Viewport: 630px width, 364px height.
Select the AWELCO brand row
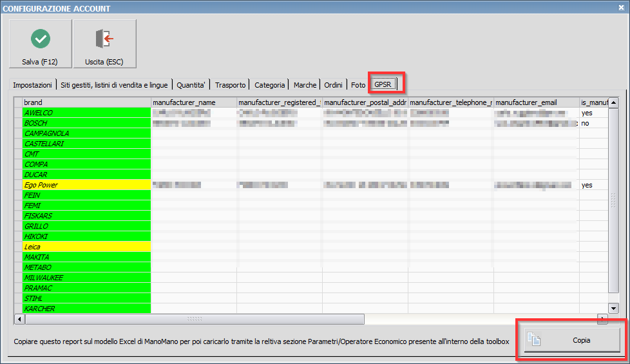coord(87,113)
